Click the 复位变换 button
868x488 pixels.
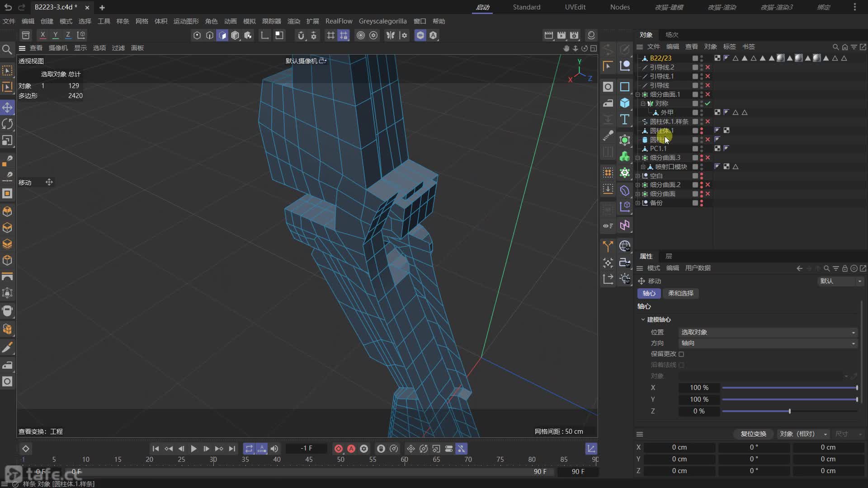(753, 434)
